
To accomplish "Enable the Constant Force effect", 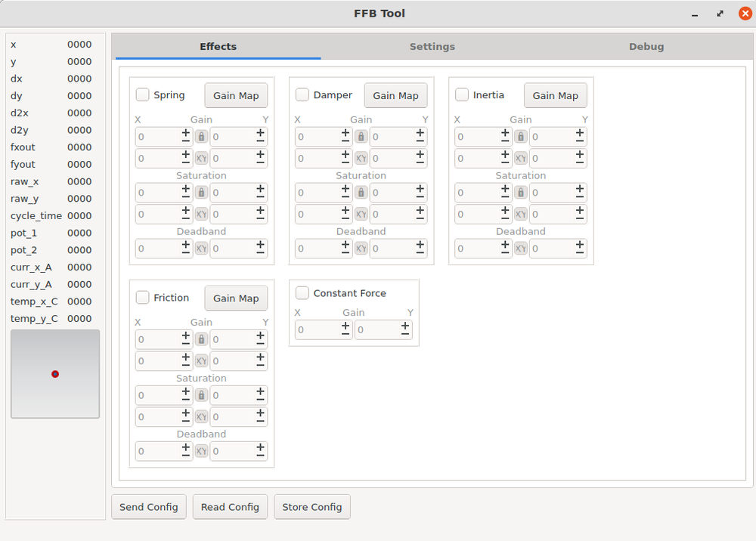I will [x=302, y=293].
